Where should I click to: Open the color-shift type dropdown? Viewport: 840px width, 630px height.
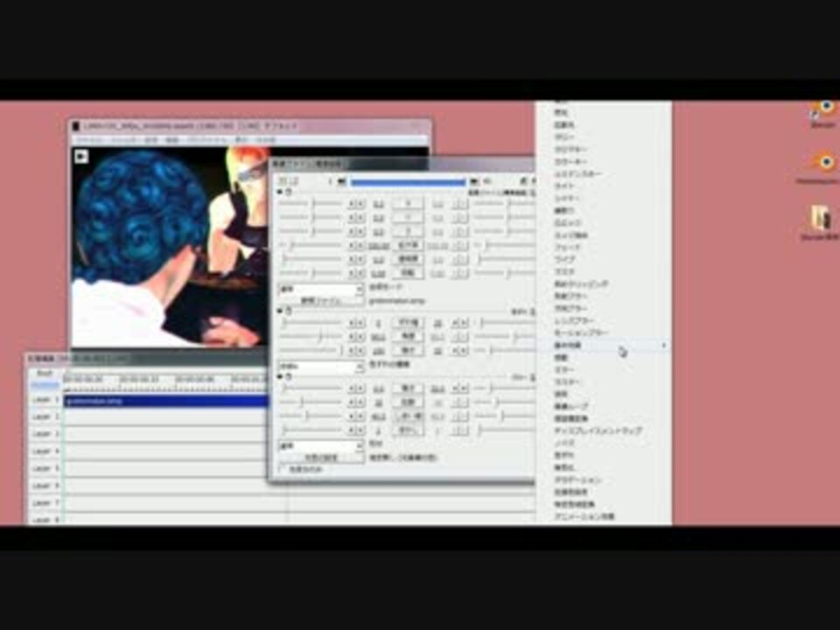point(320,366)
